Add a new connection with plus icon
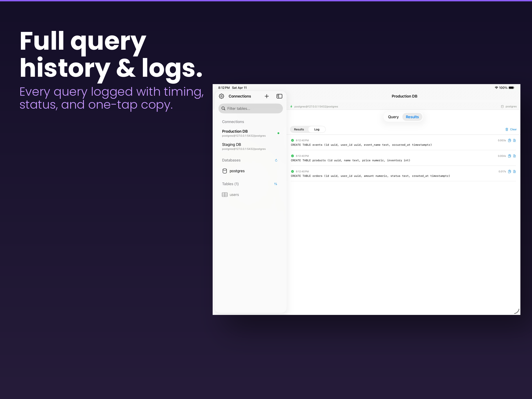The height and width of the screenshot is (399, 532). [x=266, y=96]
